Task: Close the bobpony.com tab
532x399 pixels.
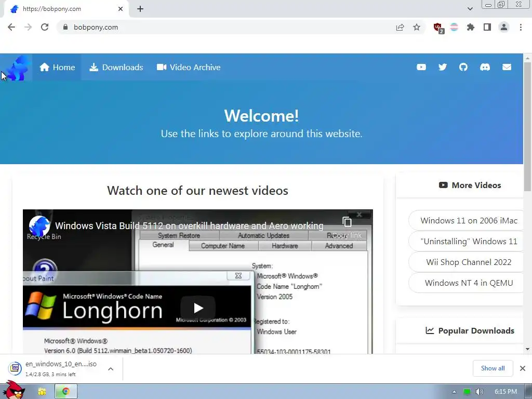Action: pos(121,9)
